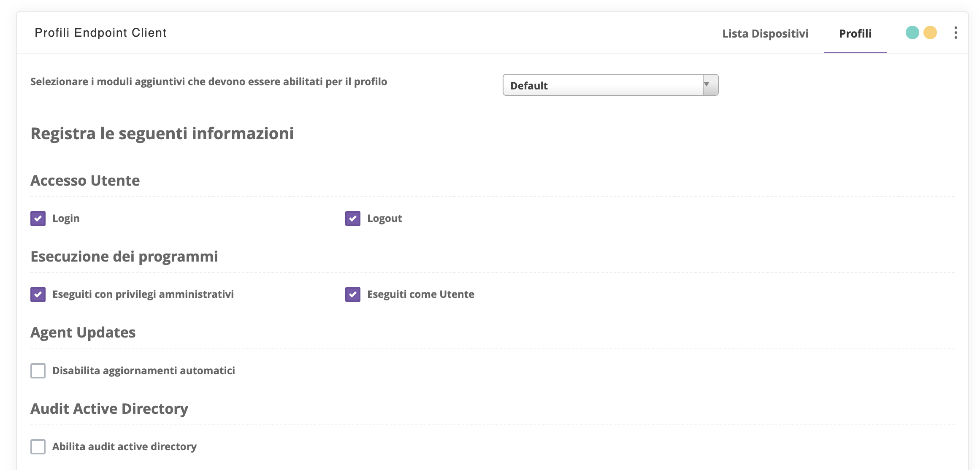This screenshot has width=980, height=470.
Task: Open the Default profile dropdown
Action: coord(603,85)
